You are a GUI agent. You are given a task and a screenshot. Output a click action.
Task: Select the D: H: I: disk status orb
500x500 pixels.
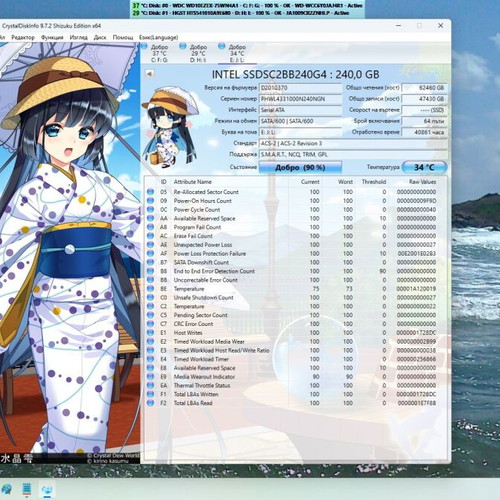pos(183,46)
